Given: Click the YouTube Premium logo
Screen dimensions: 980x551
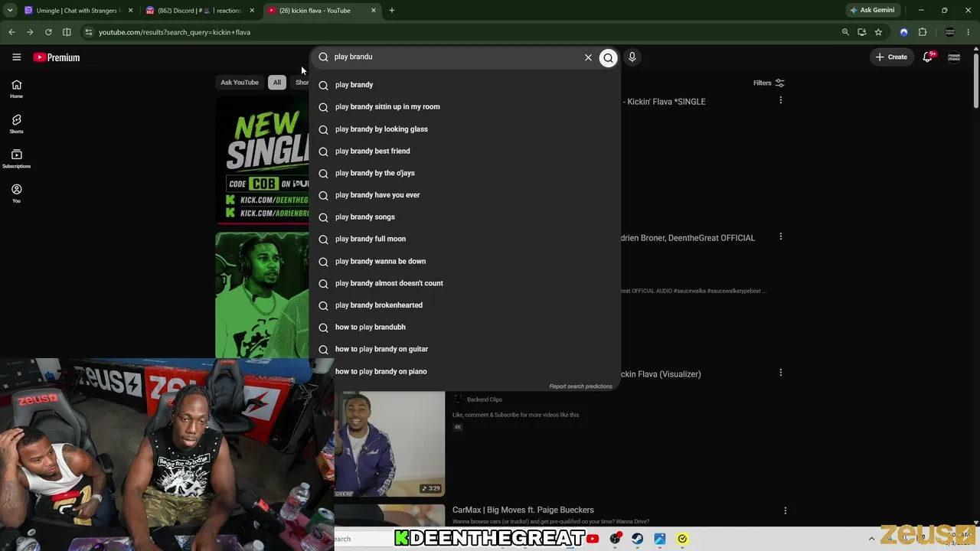Looking at the screenshot, I should point(57,57).
